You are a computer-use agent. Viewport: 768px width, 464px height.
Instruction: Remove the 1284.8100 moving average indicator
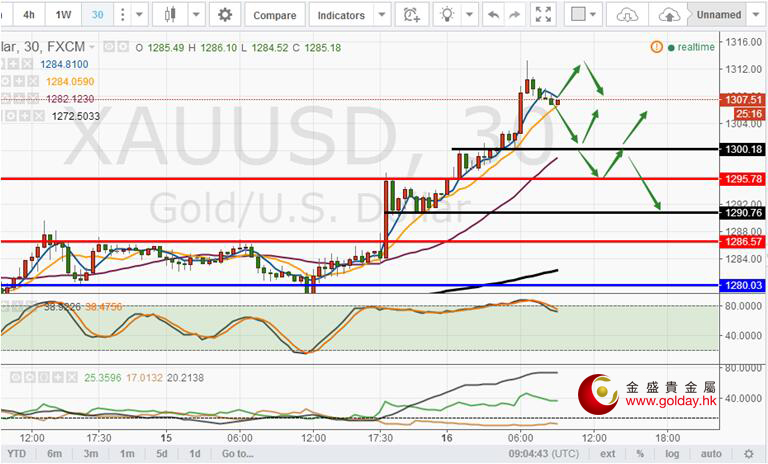point(27,64)
